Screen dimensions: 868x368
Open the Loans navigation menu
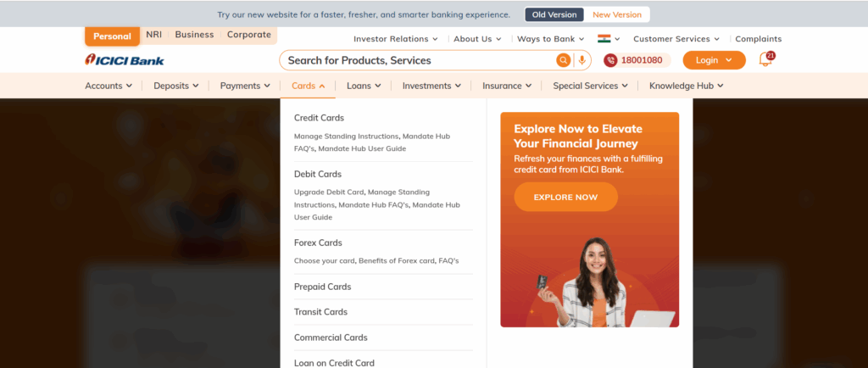pos(364,86)
